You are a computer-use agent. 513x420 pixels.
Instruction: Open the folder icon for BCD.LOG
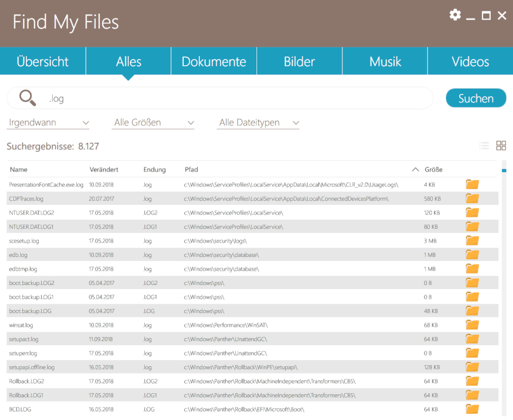pyautogui.click(x=472, y=409)
